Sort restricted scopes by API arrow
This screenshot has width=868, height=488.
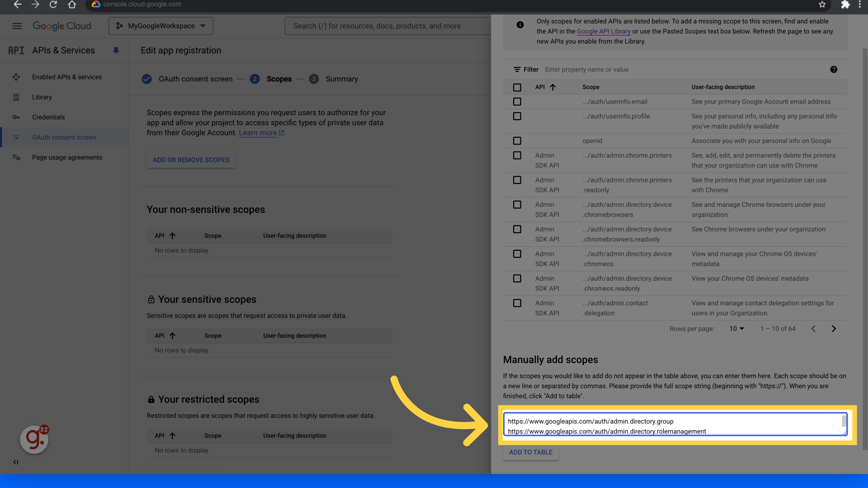click(172, 436)
